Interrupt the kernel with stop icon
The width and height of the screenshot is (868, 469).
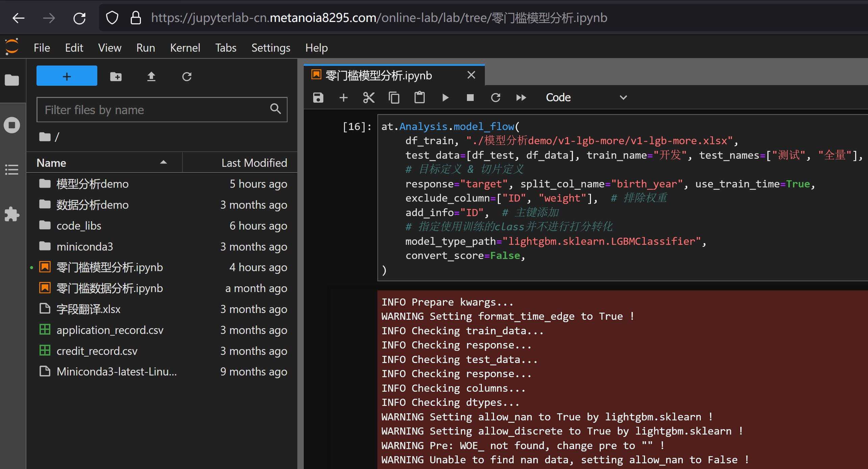click(x=470, y=98)
